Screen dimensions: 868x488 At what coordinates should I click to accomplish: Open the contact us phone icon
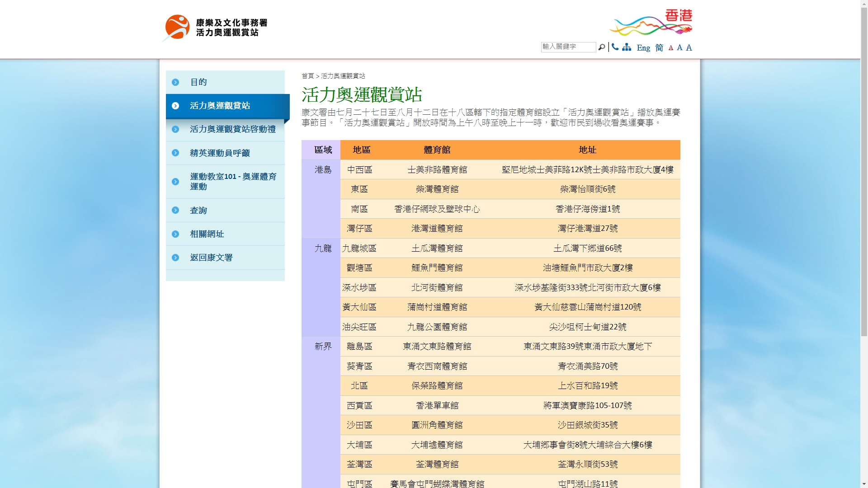(x=615, y=47)
